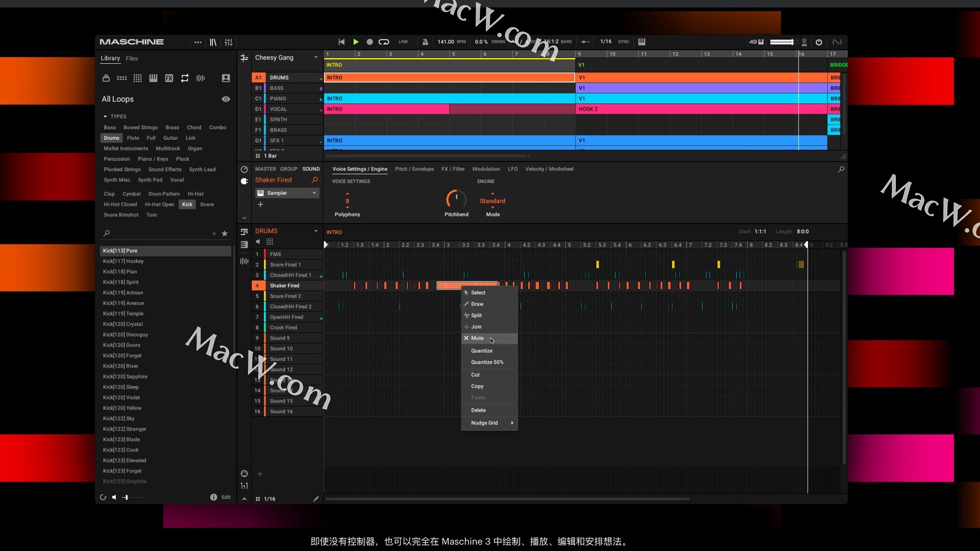Click the pad view grid icon under DRUMS
The height and width of the screenshot is (551, 980).
click(269, 242)
